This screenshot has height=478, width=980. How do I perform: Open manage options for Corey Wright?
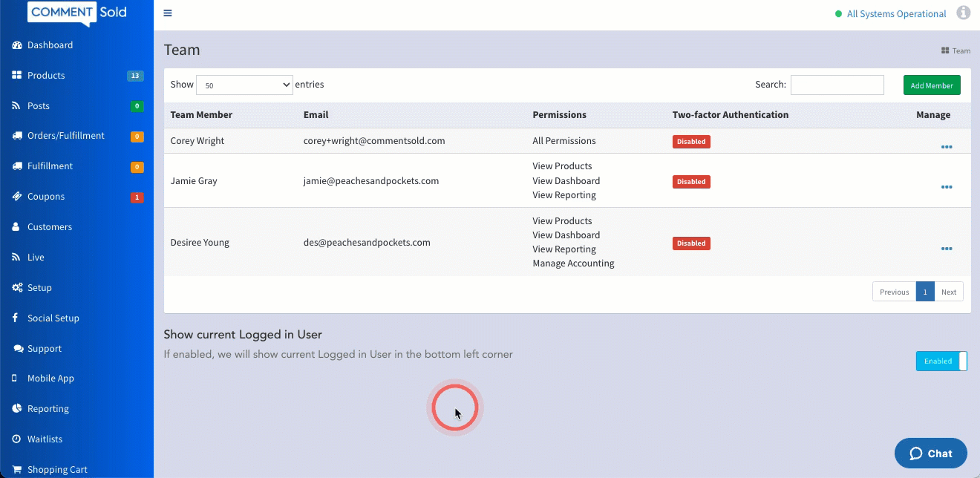coord(947,147)
